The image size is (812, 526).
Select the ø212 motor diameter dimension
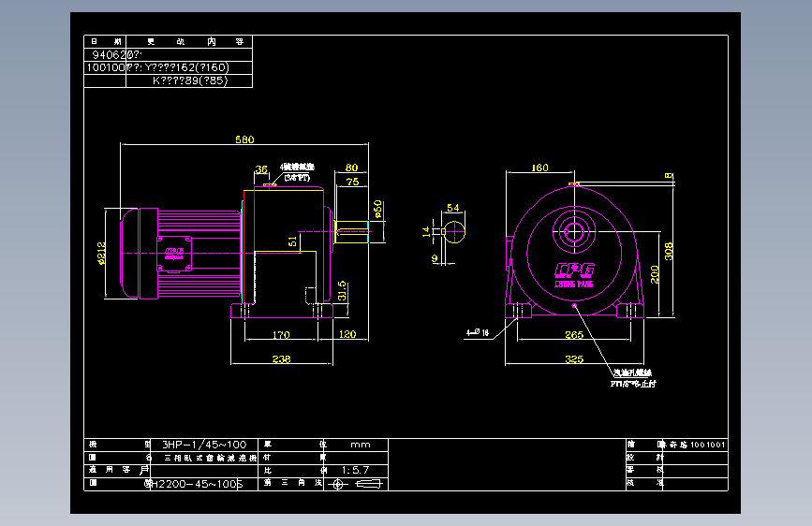click(101, 253)
